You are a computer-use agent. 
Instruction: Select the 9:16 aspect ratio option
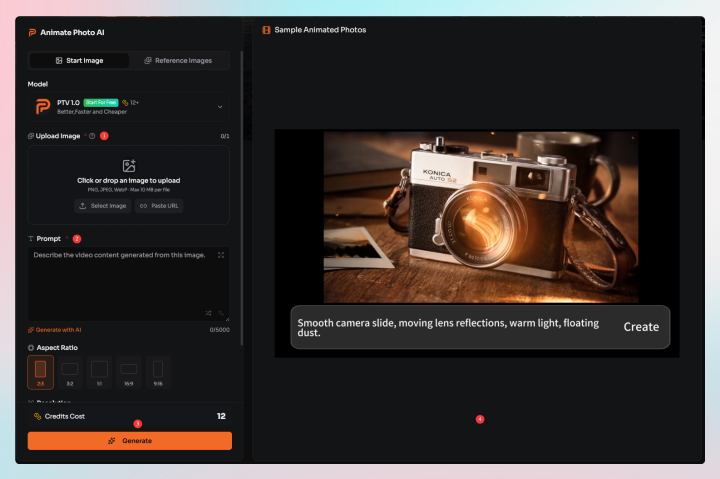(x=158, y=372)
